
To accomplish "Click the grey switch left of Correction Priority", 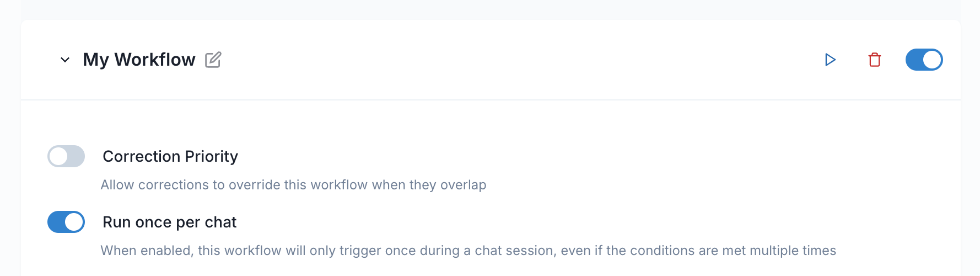I will [66, 156].
